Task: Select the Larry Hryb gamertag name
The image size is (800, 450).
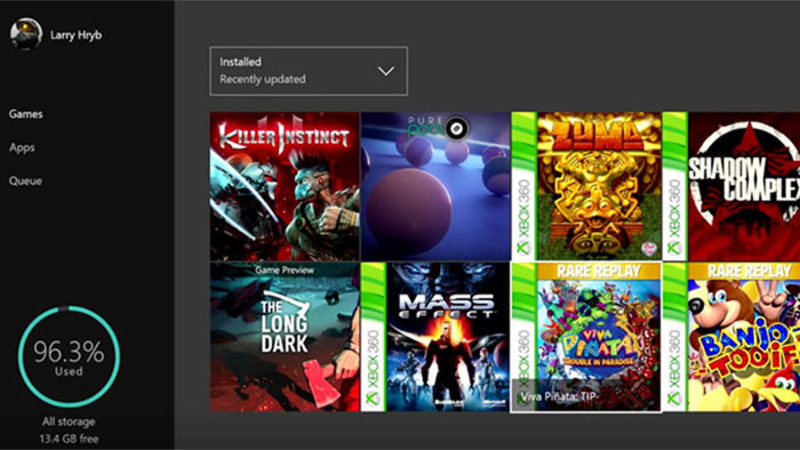Action: tap(76, 36)
